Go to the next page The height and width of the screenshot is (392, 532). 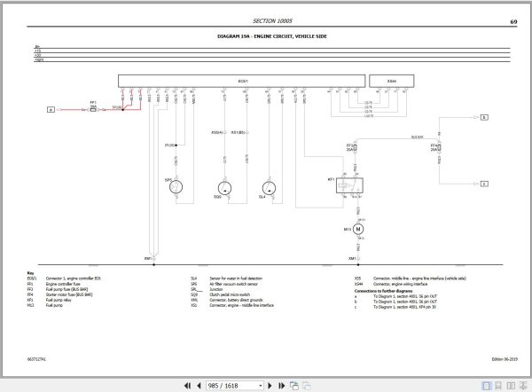click(270, 386)
